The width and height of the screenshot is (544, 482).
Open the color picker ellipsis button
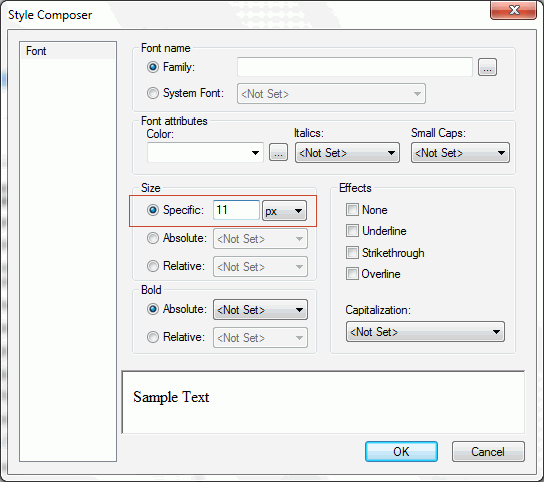click(x=278, y=152)
